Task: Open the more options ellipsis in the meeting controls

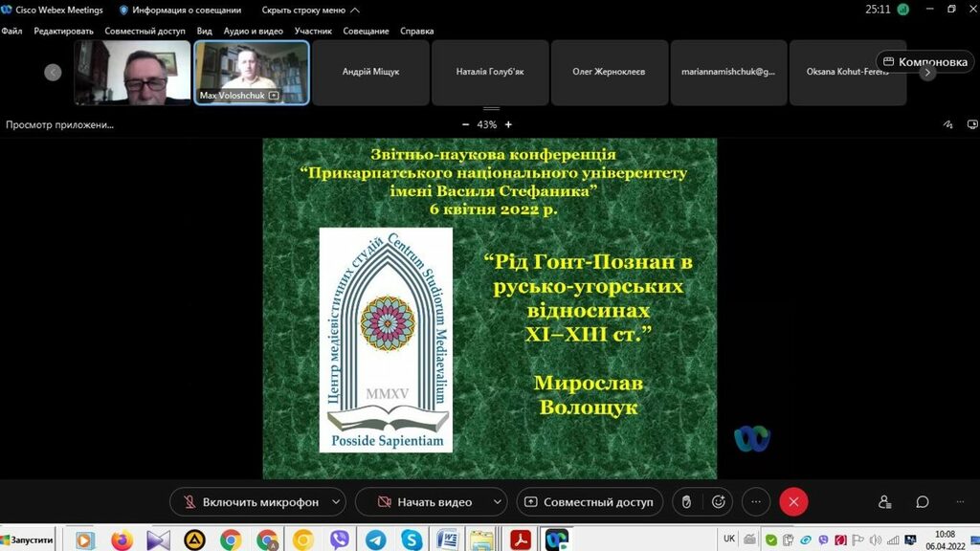Action: (756, 501)
